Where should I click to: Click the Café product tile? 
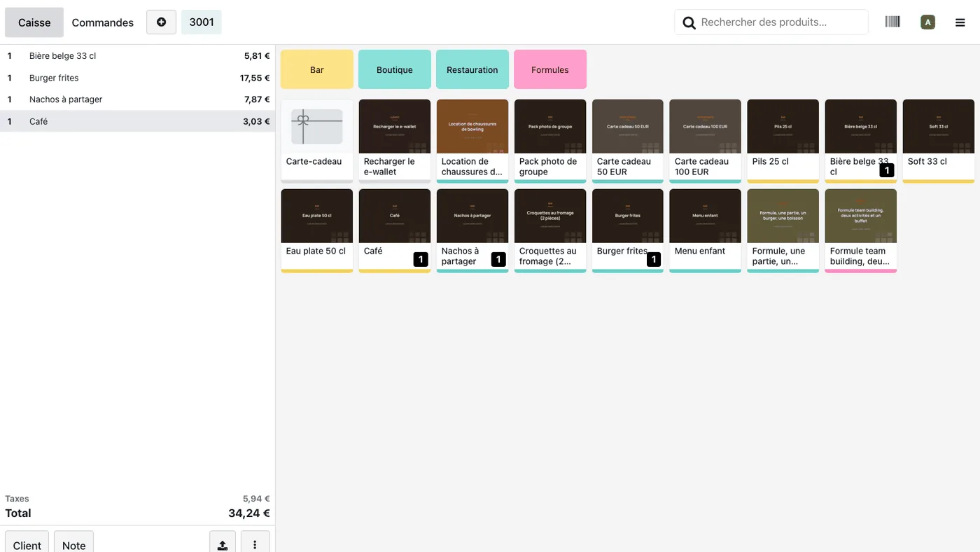395,230
